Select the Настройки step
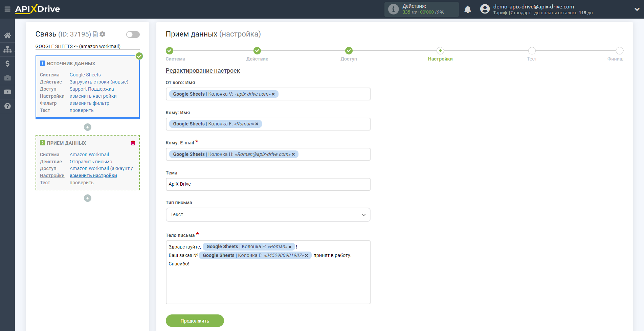Screen dimensions: 644x331 pos(440,51)
